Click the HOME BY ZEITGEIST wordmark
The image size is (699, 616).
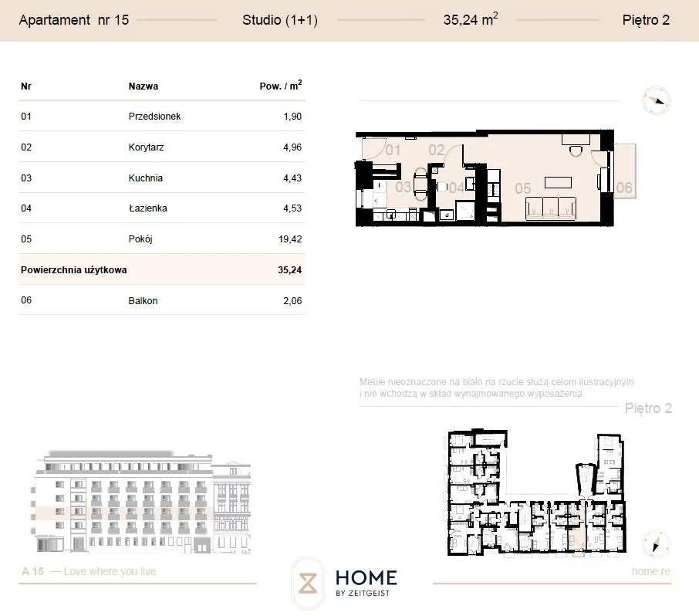(x=366, y=583)
